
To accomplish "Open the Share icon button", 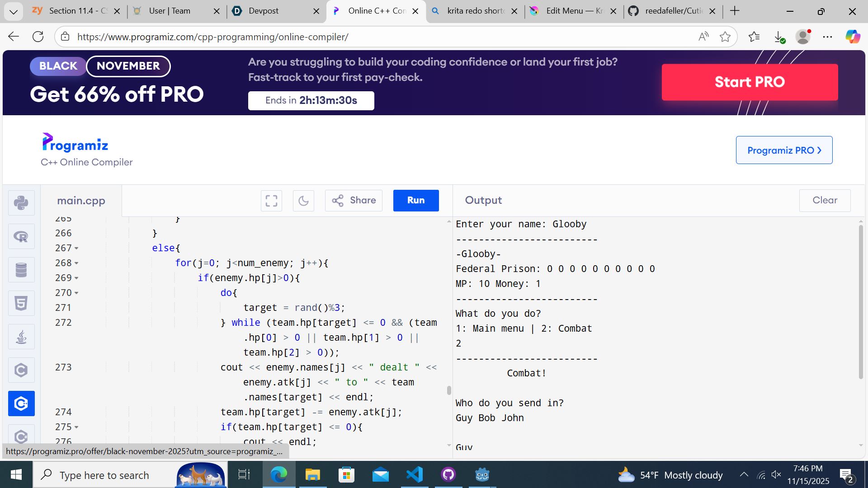I will [x=354, y=201].
